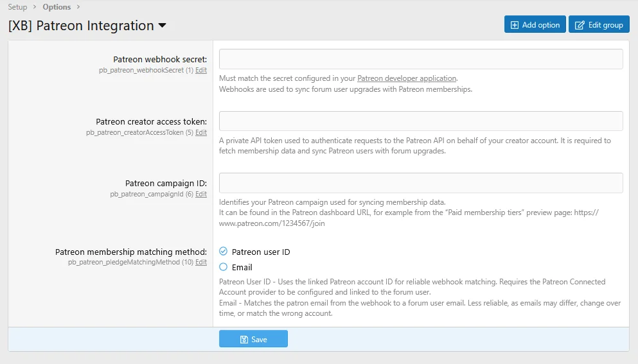Select the Patreon user ID radio option
638x364 pixels.
click(x=224, y=252)
